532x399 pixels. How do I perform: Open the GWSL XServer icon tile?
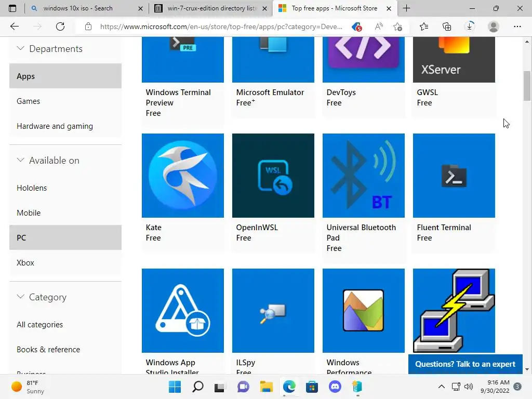point(454,59)
